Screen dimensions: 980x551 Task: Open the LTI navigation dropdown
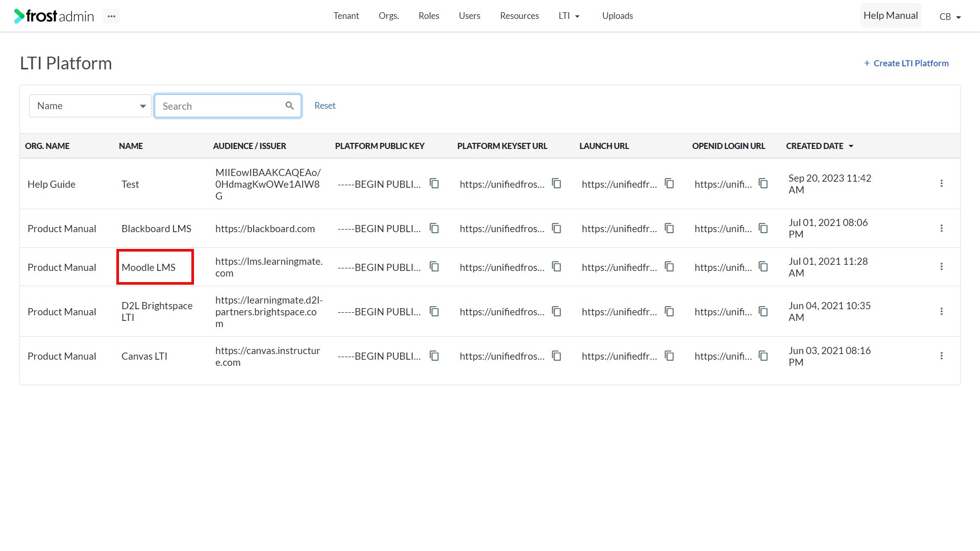[569, 16]
